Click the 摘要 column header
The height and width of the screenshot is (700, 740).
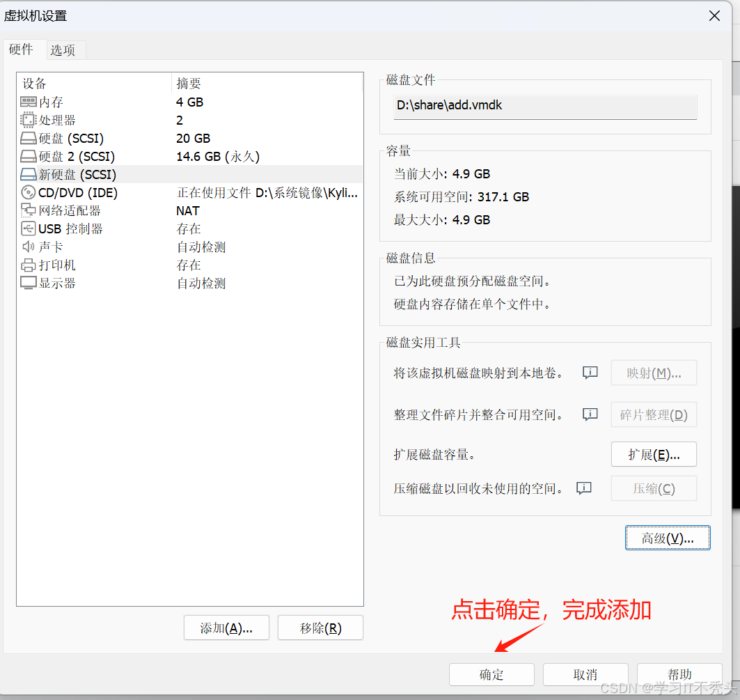188,84
